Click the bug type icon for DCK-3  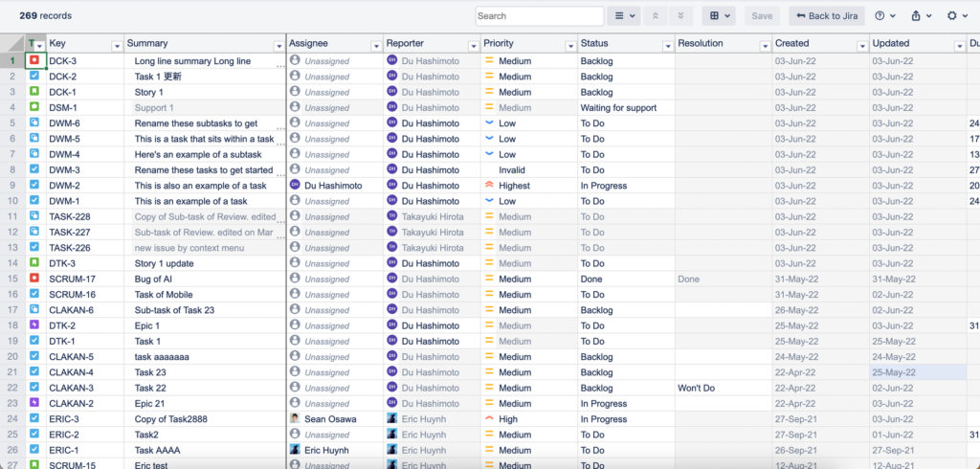[34, 61]
